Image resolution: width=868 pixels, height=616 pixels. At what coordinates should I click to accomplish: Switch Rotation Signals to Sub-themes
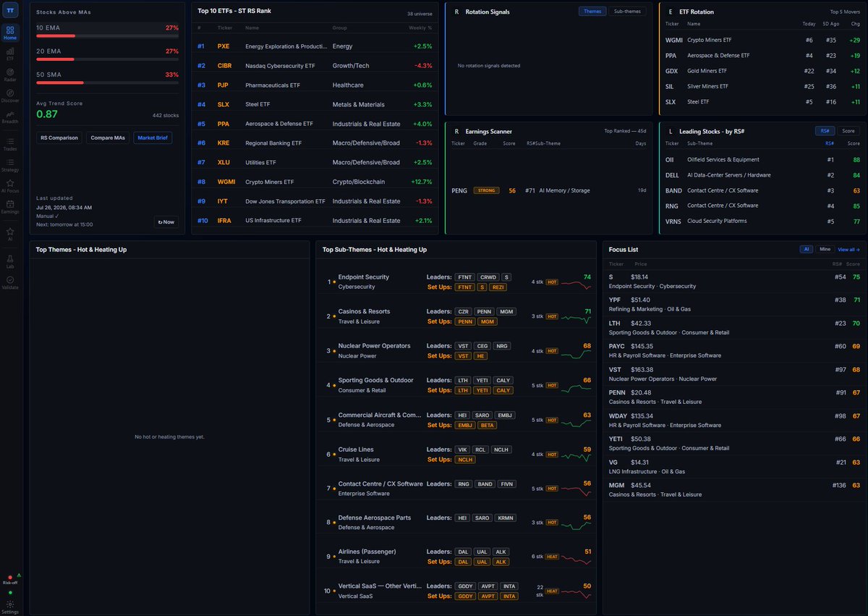pyautogui.click(x=627, y=12)
